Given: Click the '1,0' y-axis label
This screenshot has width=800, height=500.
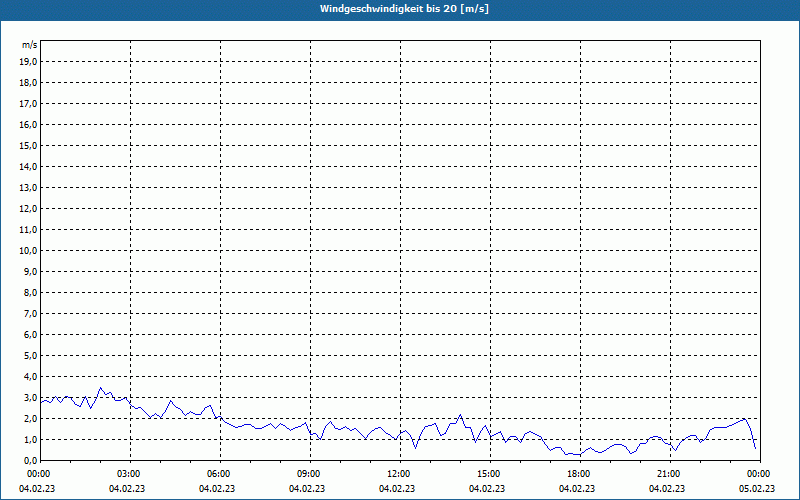Looking at the screenshot, I should (x=31, y=439).
